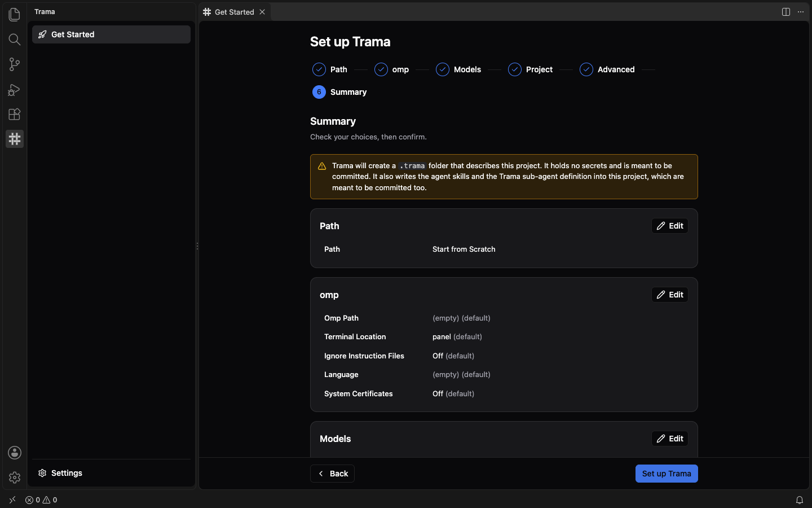
Task: Confirm with the Set up Trama button
Action: click(x=667, y=474)
